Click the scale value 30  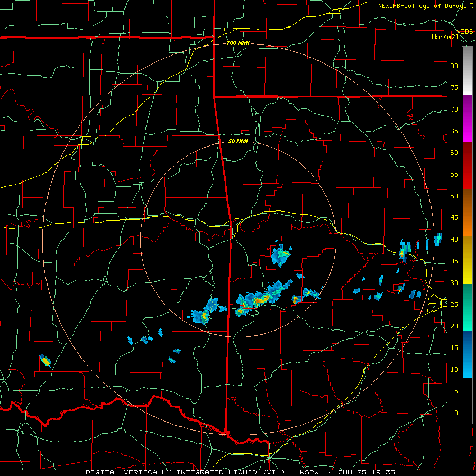click(x=454, y=283)
